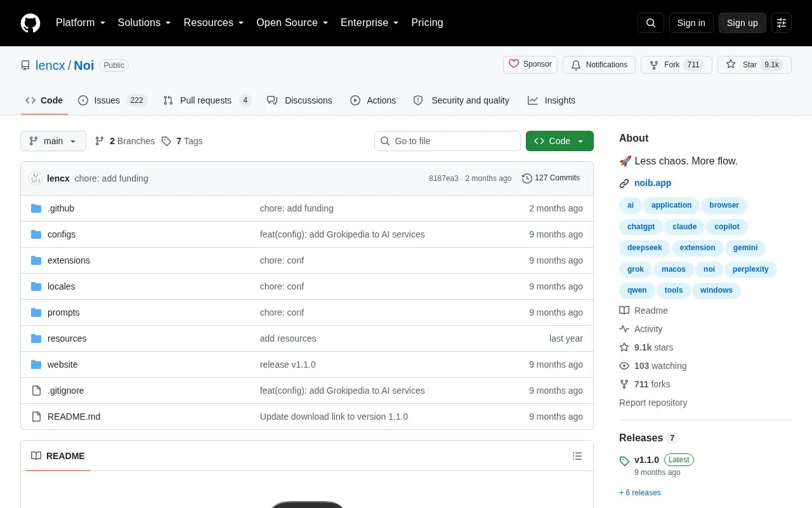Image resolution: width=812 pixels, height=508 pixels.
Task: Click the search magnifier icon
Action: (651, 23)
